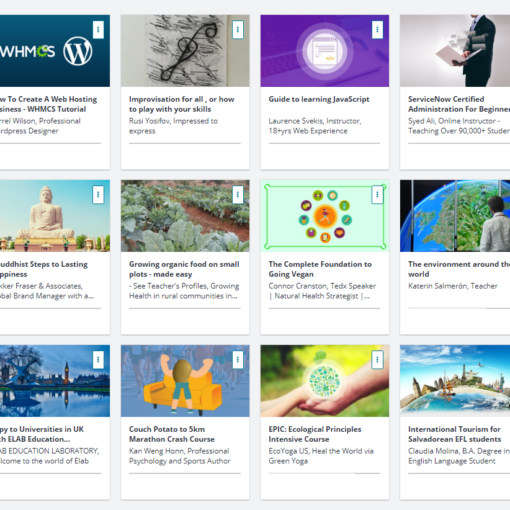
Task: Open Improvisation for all course title
Action: 182,104
